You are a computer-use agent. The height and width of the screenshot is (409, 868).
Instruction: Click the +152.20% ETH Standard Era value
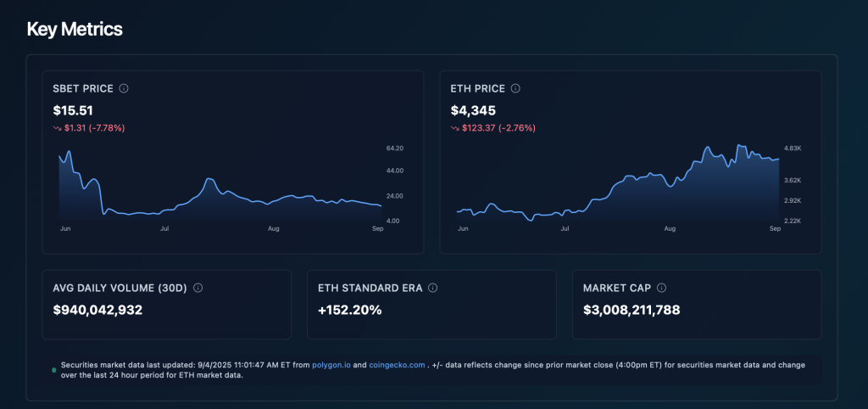[x=350, y=310]
